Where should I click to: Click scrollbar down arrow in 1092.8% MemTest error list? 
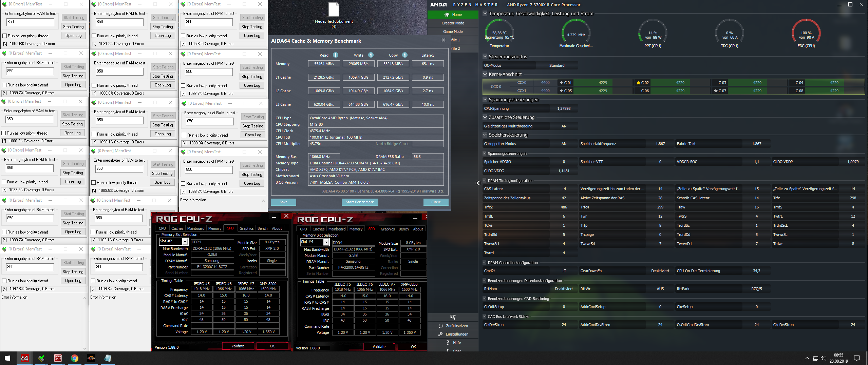(x=84, y=348)
